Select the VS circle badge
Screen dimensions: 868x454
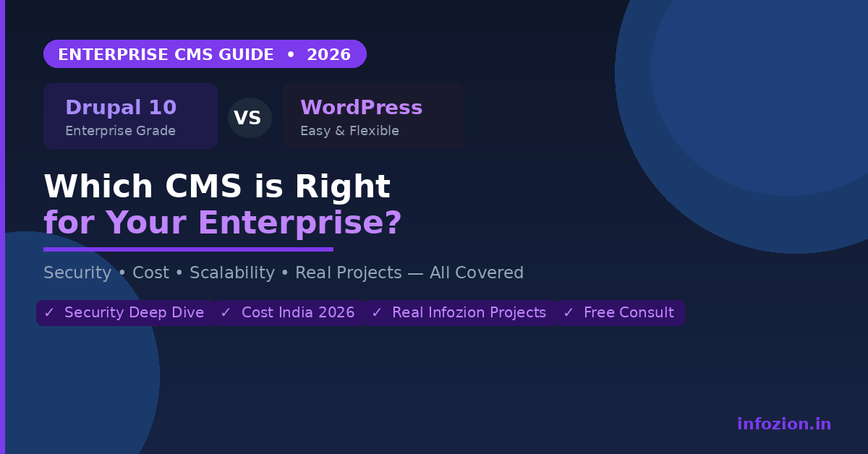[x=250, y=117]
